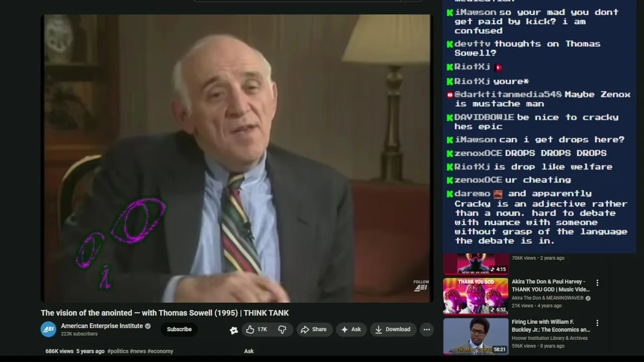Viewport: 644px width, 362px height.
Task: Click the music artist badge next to MEANINGWAVE
Action: pyautogui.click(x=588, y=298)
